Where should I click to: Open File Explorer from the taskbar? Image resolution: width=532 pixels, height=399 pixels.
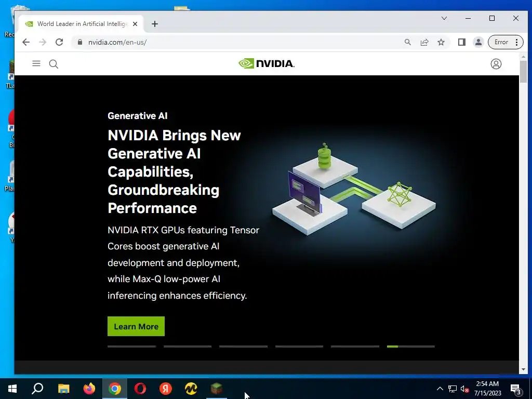[63, 389]
